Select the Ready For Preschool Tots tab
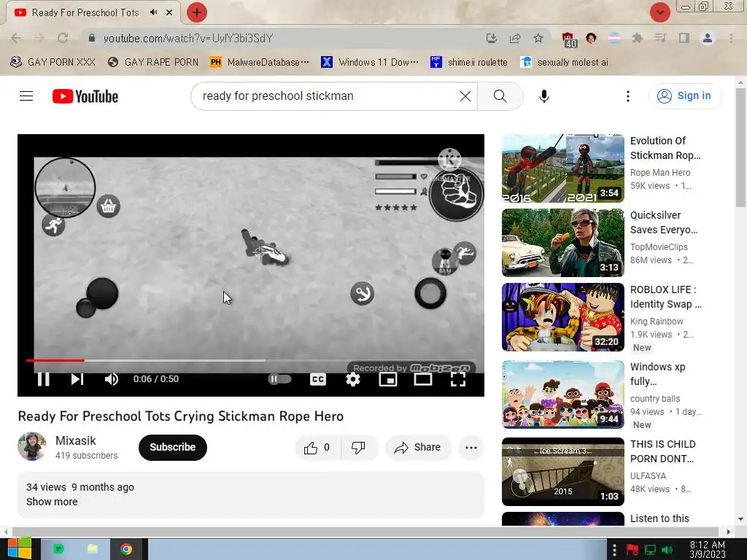 (85, 12)
